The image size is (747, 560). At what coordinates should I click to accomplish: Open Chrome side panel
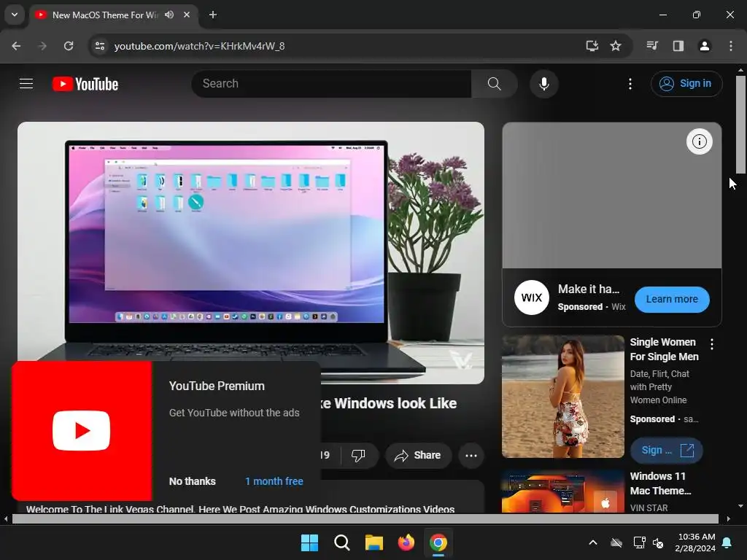[678, 46]
